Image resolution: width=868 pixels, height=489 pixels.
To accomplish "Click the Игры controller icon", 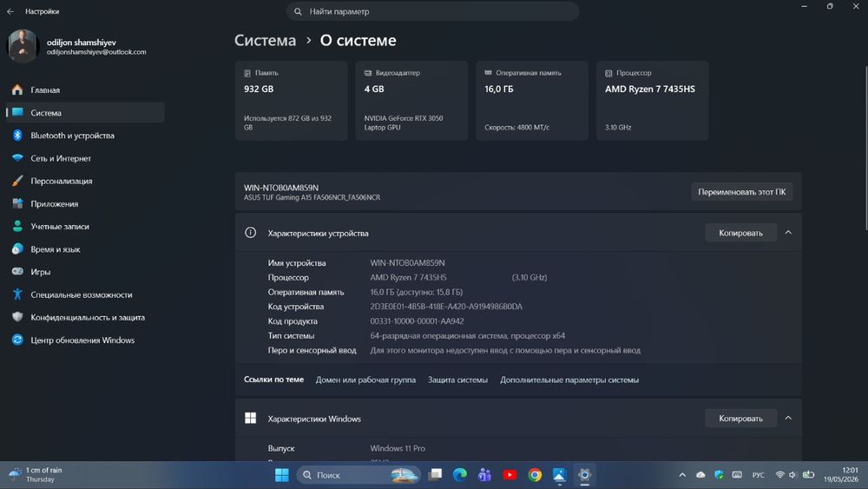I will click(x=17, y=271).
